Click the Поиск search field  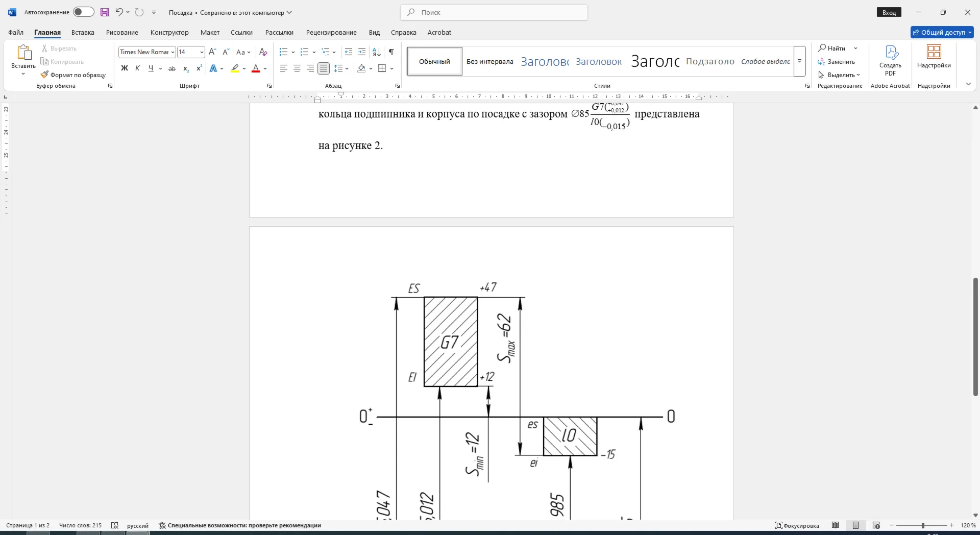pos(494,12)
